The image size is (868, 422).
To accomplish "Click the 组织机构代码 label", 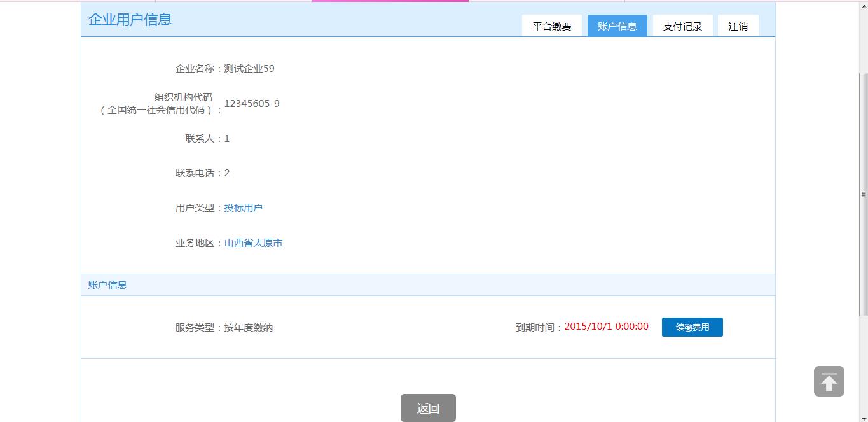I will [x=183, y=97].
